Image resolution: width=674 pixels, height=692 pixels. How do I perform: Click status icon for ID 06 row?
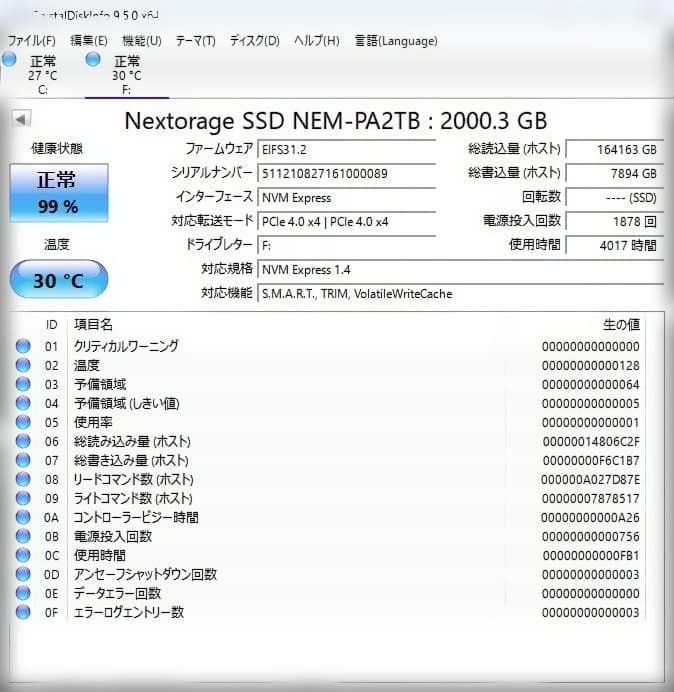coord(23,441)
